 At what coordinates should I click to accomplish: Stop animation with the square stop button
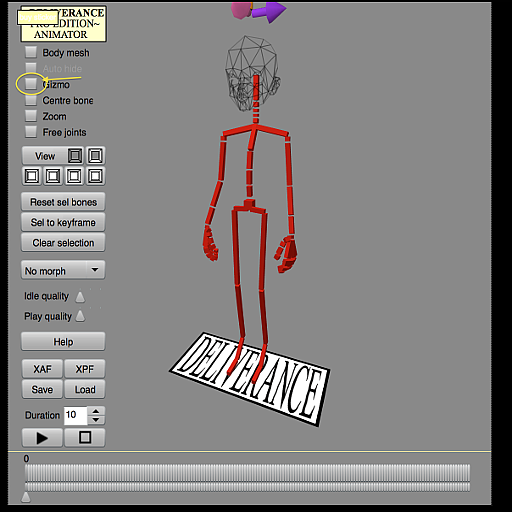tap(85, 438)
